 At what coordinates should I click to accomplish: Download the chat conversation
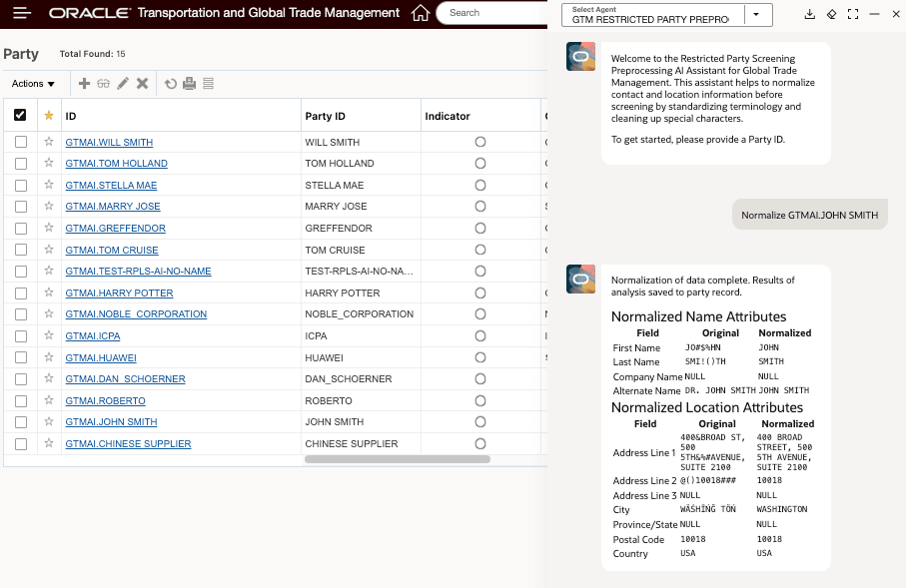pos(809,14)
